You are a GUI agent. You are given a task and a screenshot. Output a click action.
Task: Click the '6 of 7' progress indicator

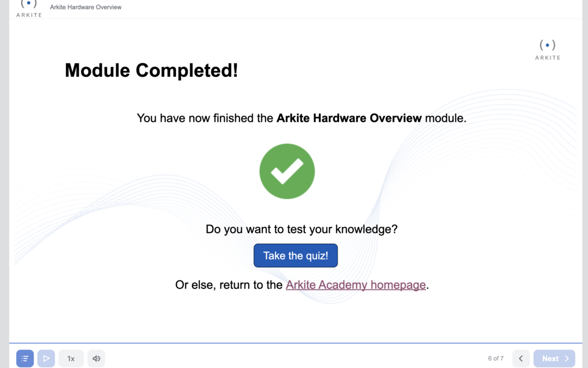tap(495, 358)
